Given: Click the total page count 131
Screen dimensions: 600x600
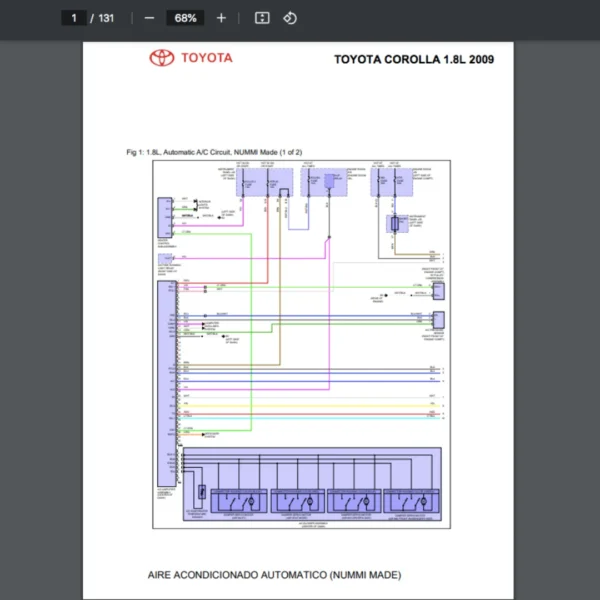Looking at the screenshot, I should tap(105, 18).
